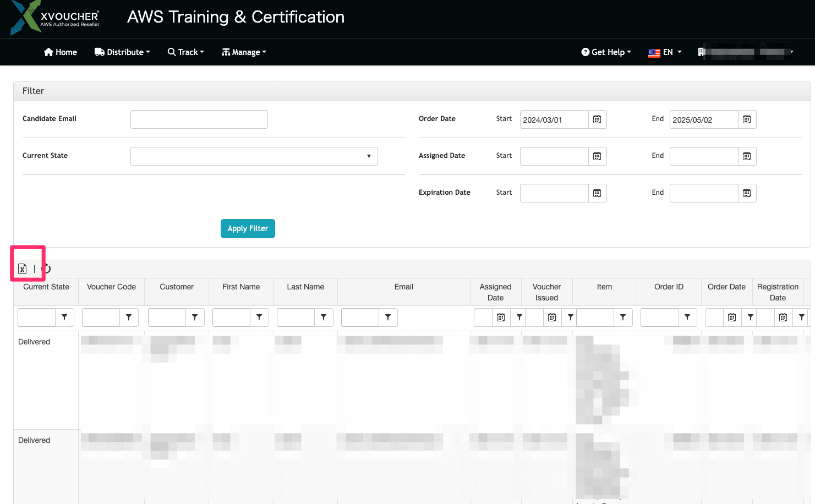Viewport: 815px width, 504px height.
Task: Open Assigned Date Start calendar picker
Action: click(x=597, y=156)
